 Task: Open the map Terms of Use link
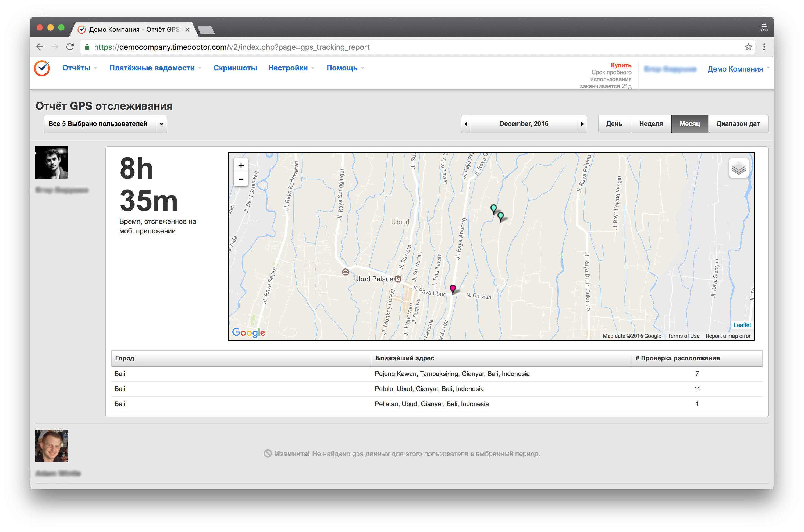[684, 336]
